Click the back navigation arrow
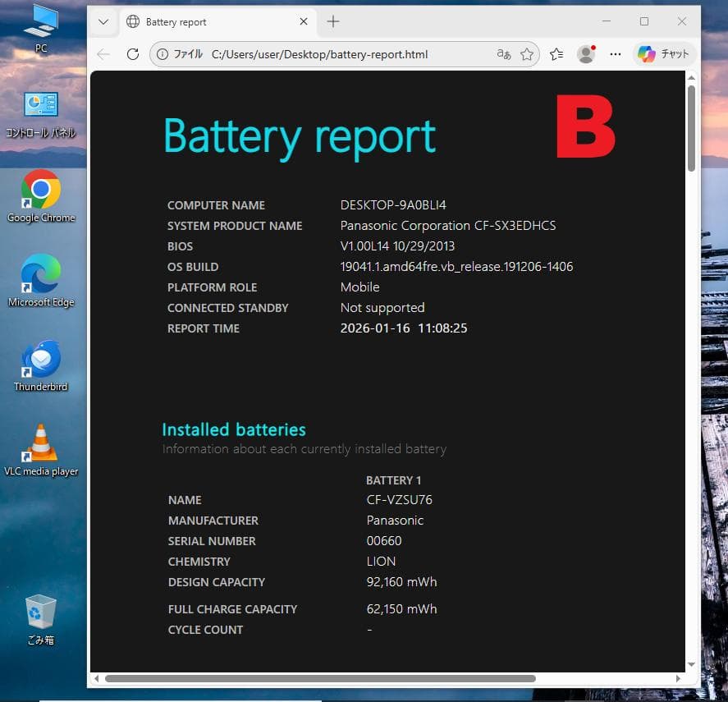 pos(103,54)
